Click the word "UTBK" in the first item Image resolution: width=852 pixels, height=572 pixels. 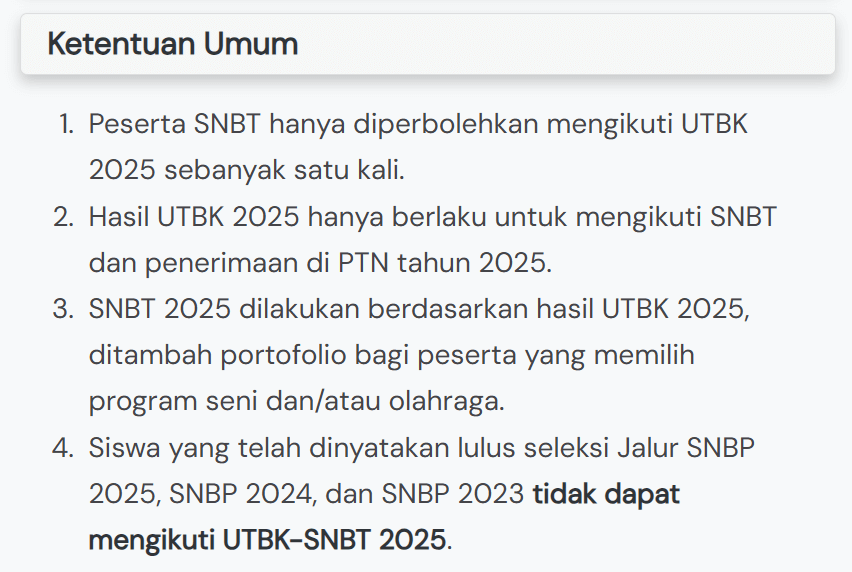pos(715,125)
